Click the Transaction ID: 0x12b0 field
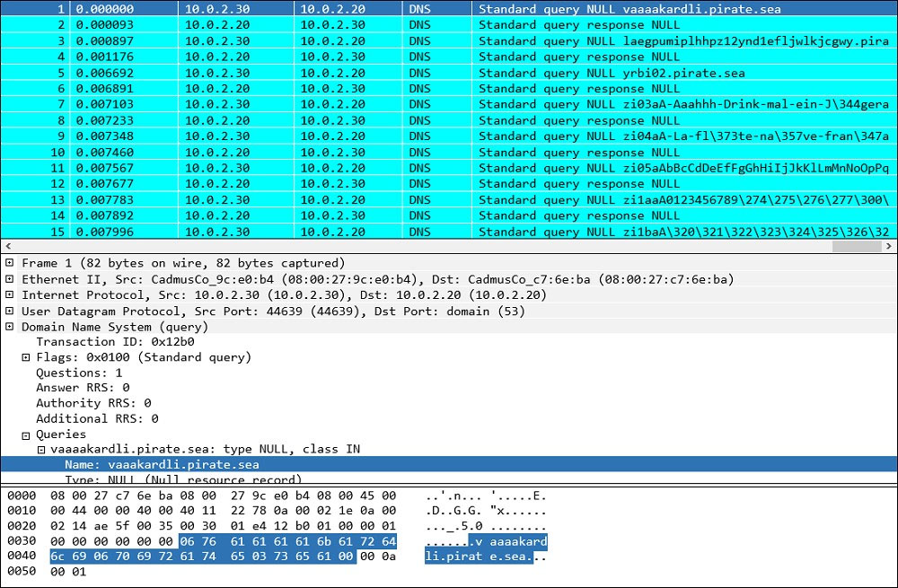Screen dimensions: 898x588 (x=115, y=342)
